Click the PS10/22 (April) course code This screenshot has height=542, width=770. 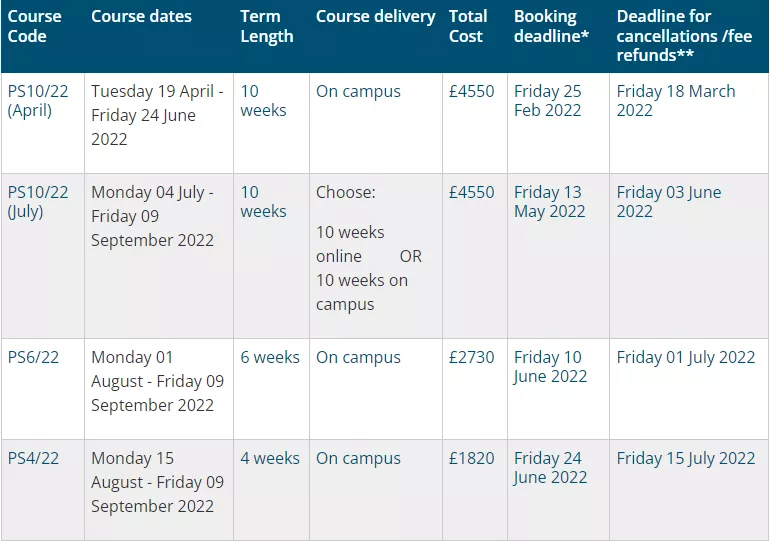pos(38,101)
